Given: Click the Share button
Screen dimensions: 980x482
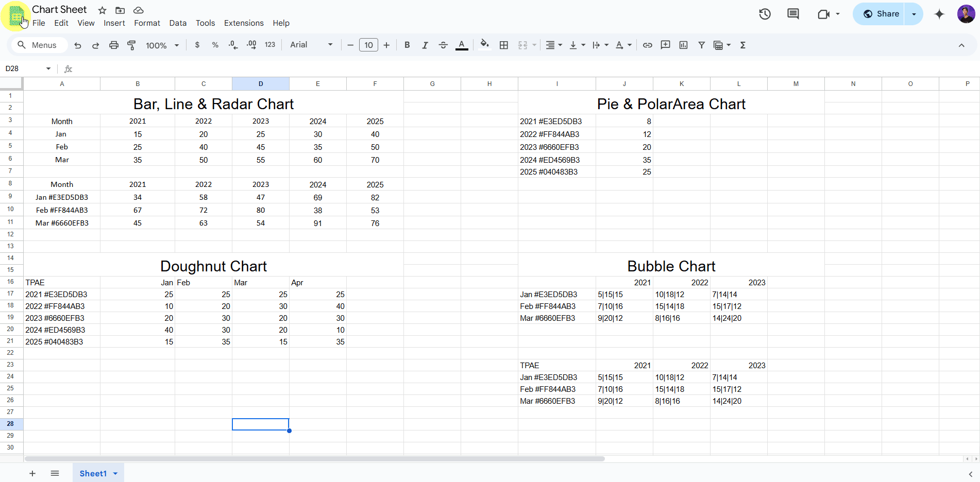Looking at the screenshot, I should click(x=881, y=14).
